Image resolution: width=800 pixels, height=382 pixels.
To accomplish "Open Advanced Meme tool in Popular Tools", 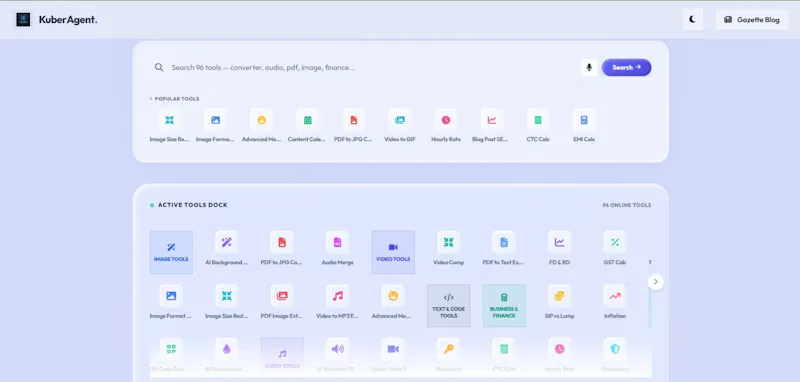I will (261, 126).
